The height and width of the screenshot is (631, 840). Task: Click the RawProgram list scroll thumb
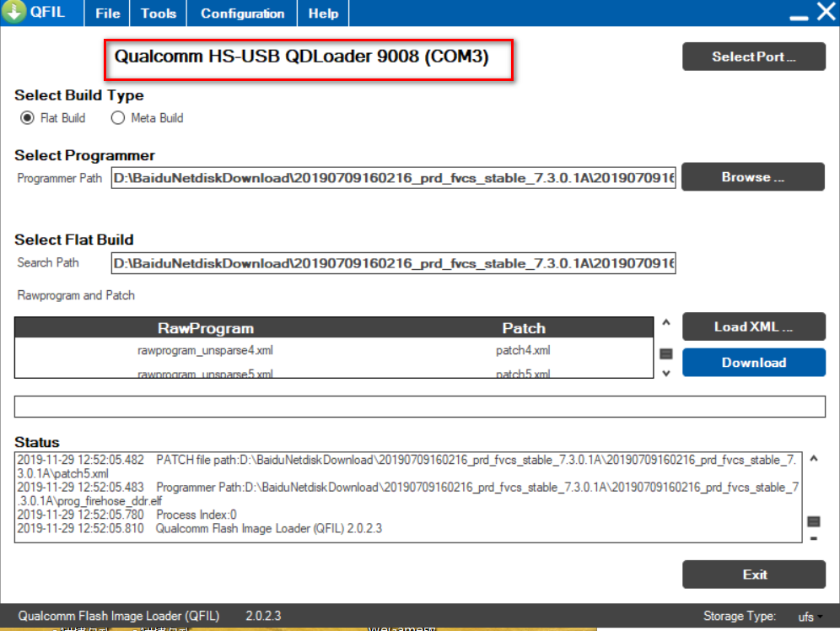(x=665, y=353)
